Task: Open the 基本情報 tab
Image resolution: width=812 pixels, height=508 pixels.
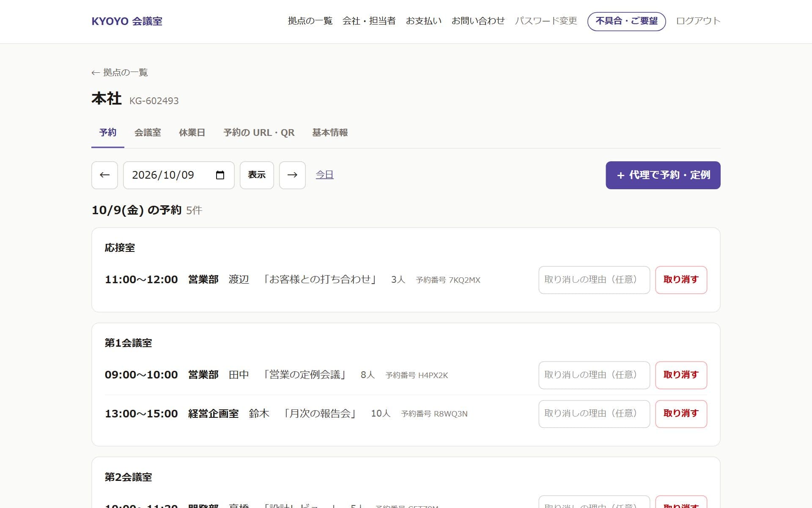Action: click(x=330, y=133)
